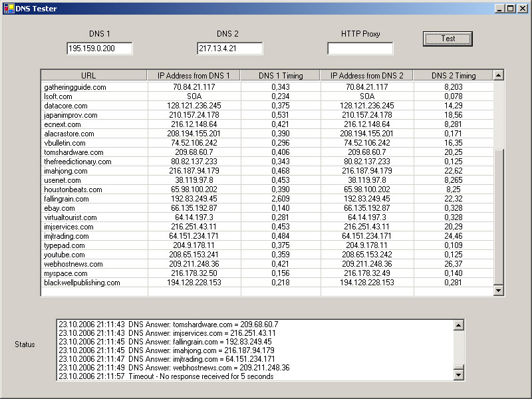The height and width of the screenshot is (399, 532).
Task: Click log line for imahjong.com DNS Answer
Action: click(x=166, y=350)
